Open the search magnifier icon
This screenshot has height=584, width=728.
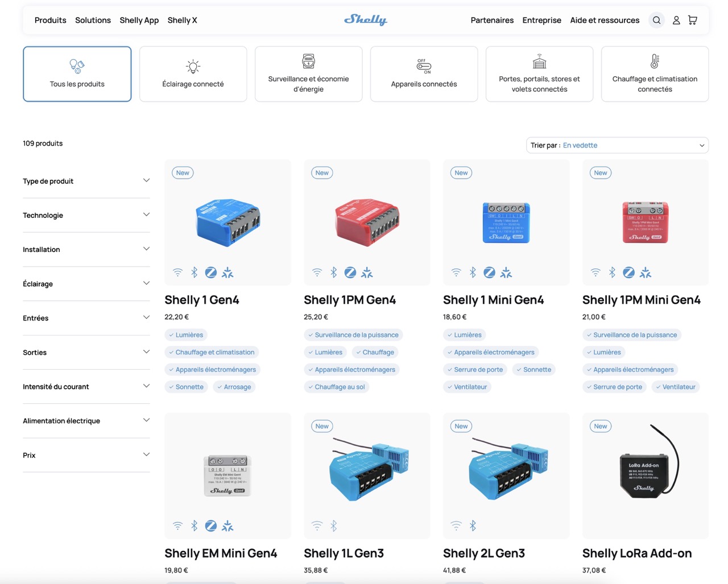[656, 20]
